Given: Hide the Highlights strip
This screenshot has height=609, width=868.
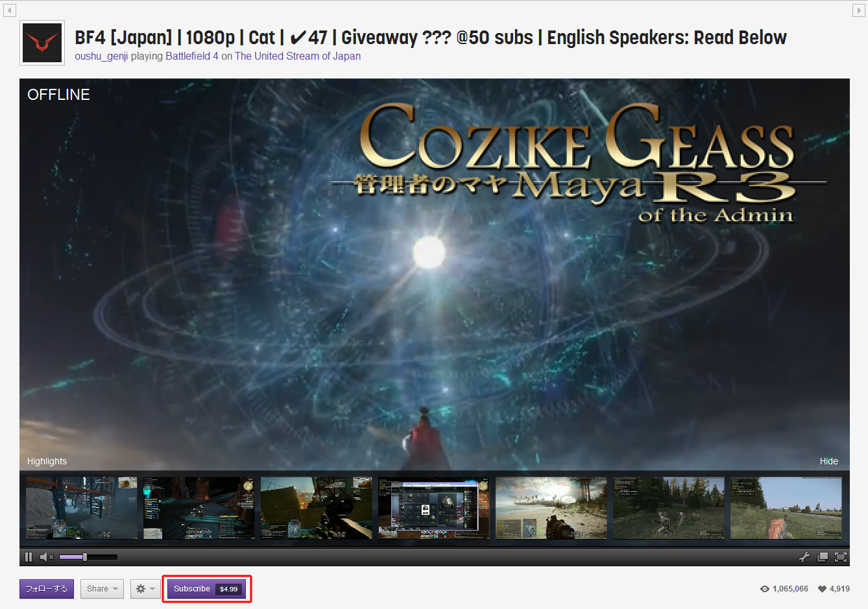Looking at the screenshot, I should pyautogui.click(x=829, y=461).
